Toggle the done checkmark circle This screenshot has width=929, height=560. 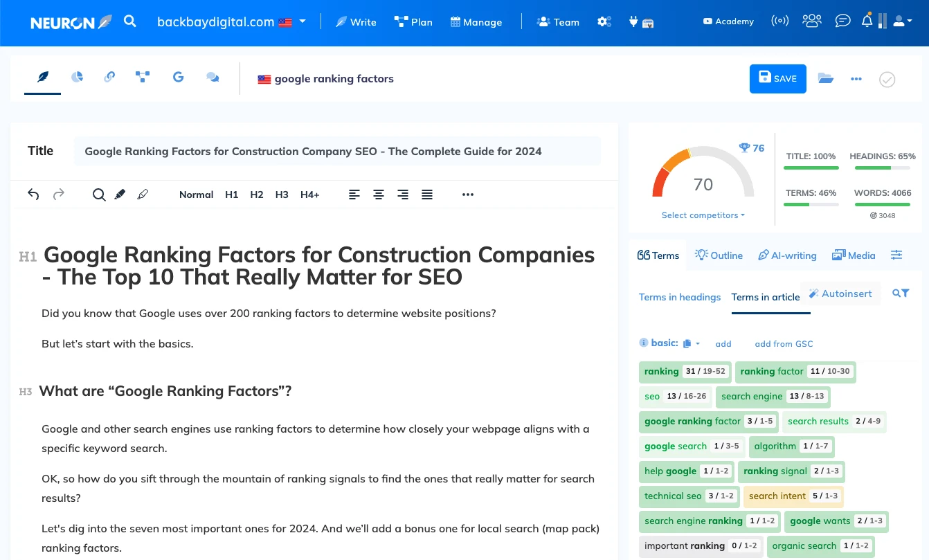click(887, 80)
